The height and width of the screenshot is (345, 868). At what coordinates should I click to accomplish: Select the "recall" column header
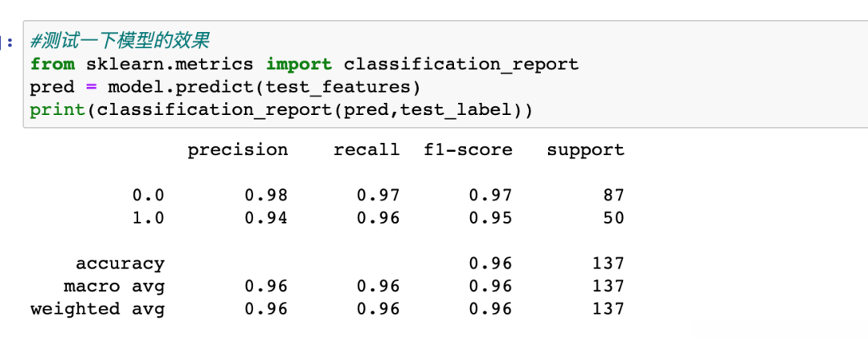tap(366, 150)
